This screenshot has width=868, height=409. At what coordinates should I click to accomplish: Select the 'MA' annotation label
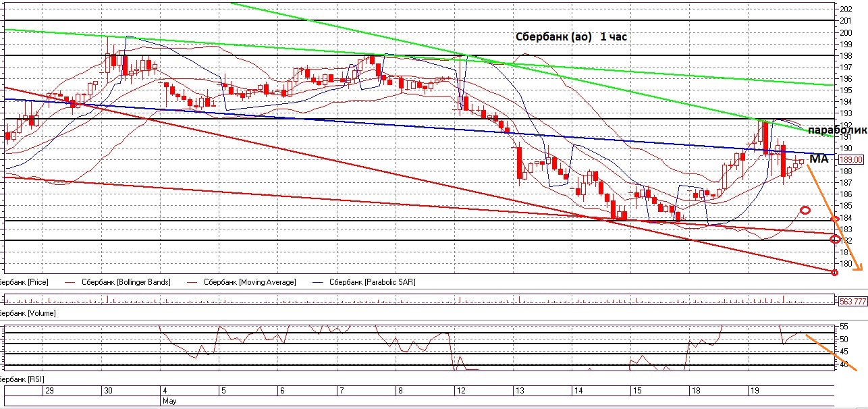[819, 159]
